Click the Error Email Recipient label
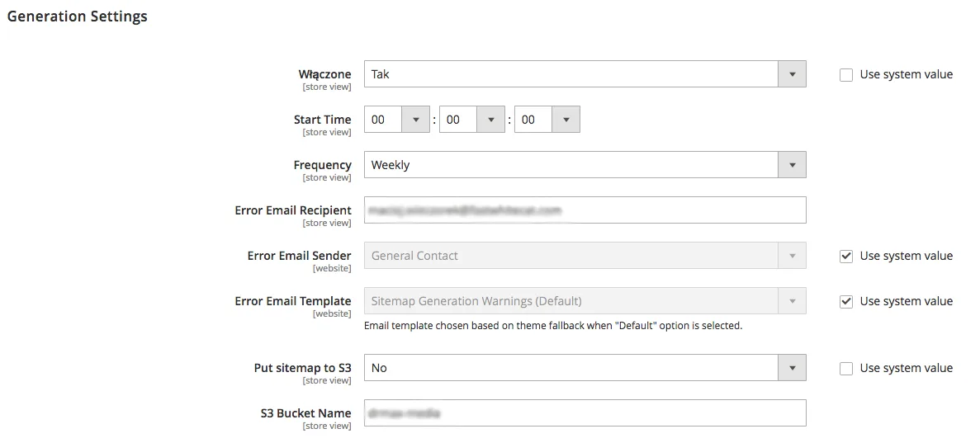 coord(293,210)
